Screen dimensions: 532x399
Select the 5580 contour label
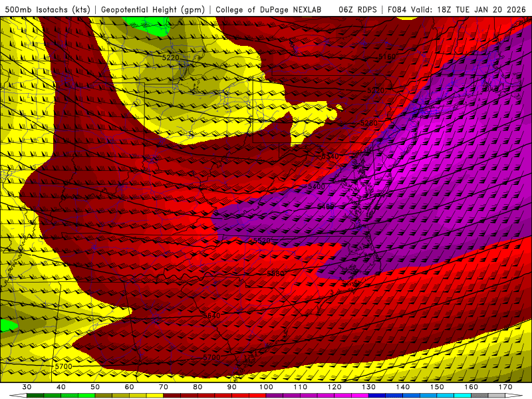[x=275, y=273]
